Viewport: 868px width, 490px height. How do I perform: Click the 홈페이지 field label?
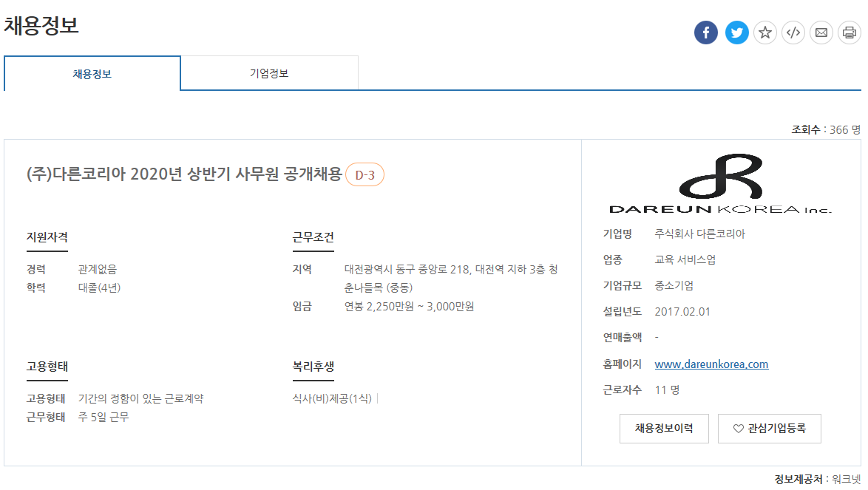click(x=623, y=364)
